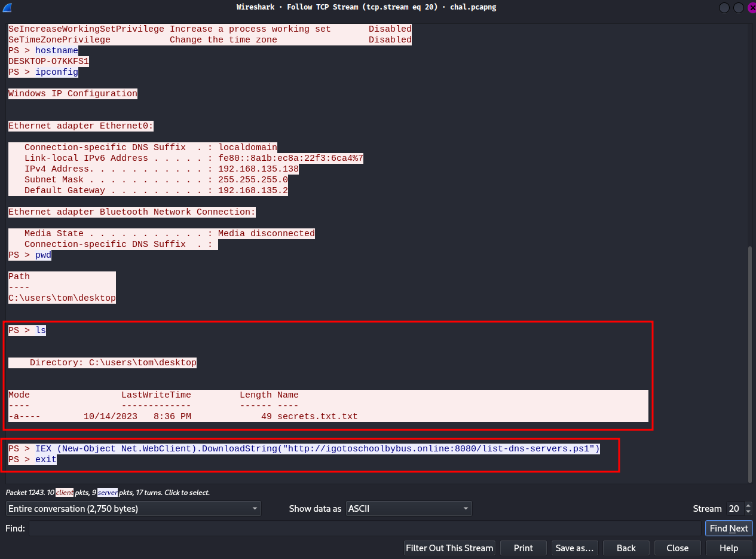Click the packet count status text

coord(108,493)
